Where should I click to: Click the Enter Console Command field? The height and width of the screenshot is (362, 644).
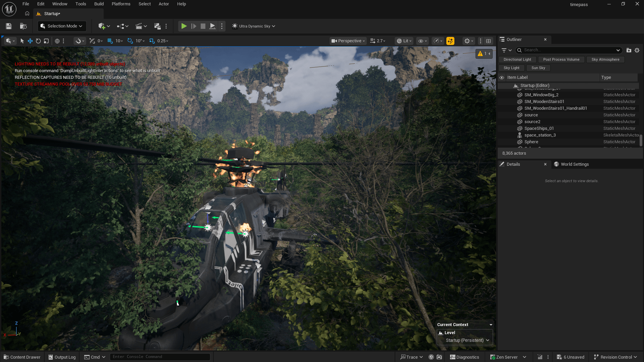click(160, 357)
